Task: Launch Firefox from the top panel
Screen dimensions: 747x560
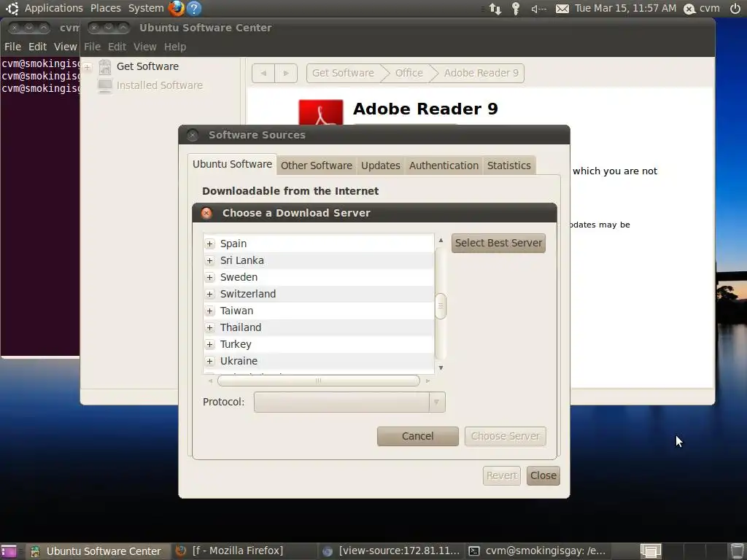Action: point(177,8)
